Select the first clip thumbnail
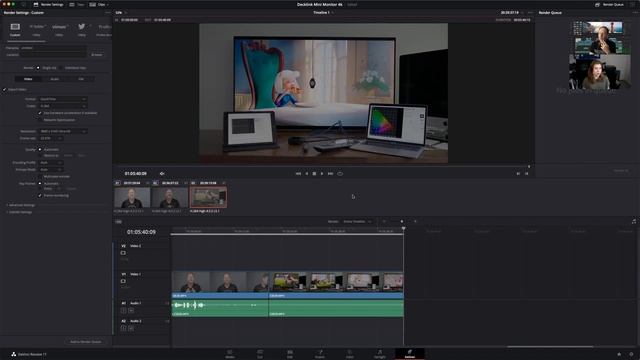 tap(132, 198)
